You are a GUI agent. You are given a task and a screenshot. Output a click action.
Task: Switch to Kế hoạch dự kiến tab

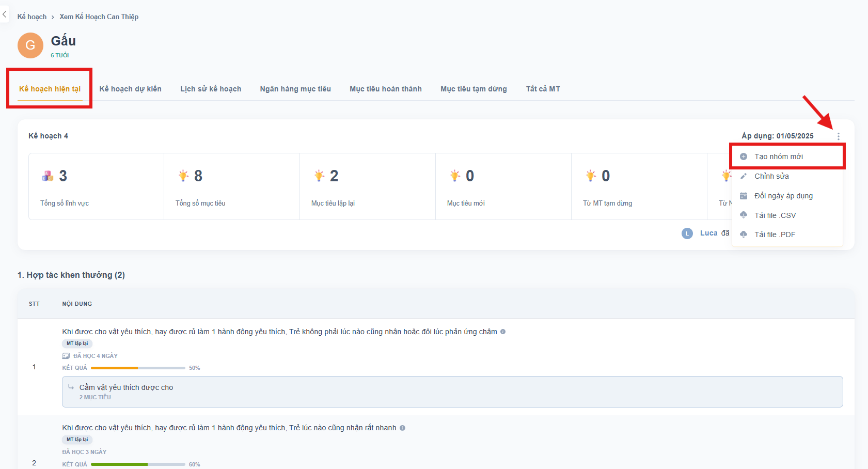coord(130,89)
